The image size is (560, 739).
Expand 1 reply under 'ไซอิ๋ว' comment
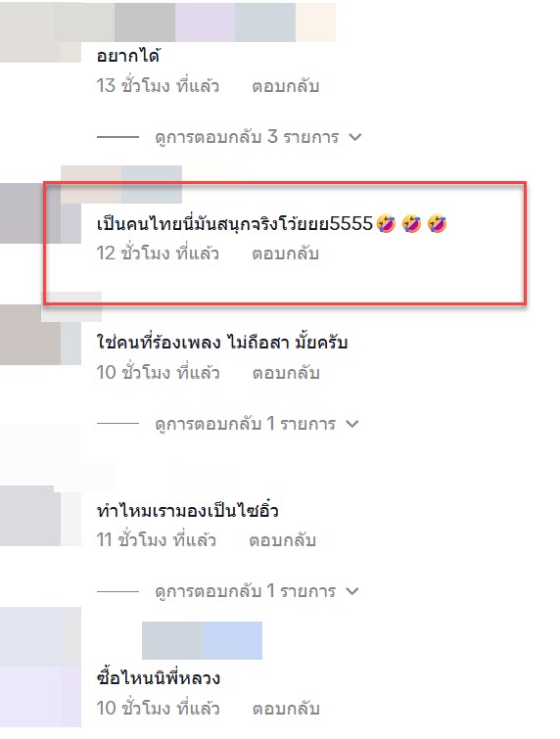[x=245, y=591]
